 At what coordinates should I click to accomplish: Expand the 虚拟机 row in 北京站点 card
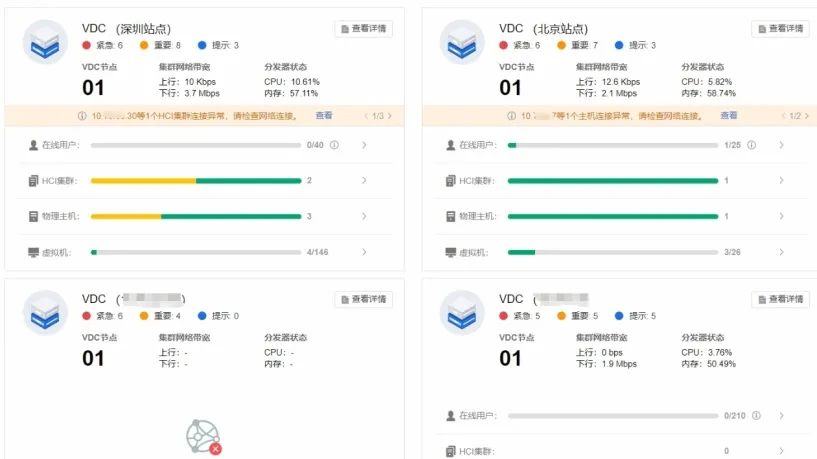[781, 252]
